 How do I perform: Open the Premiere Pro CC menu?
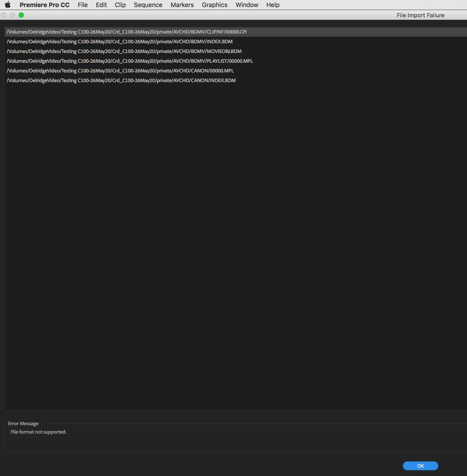coord(45,5)
